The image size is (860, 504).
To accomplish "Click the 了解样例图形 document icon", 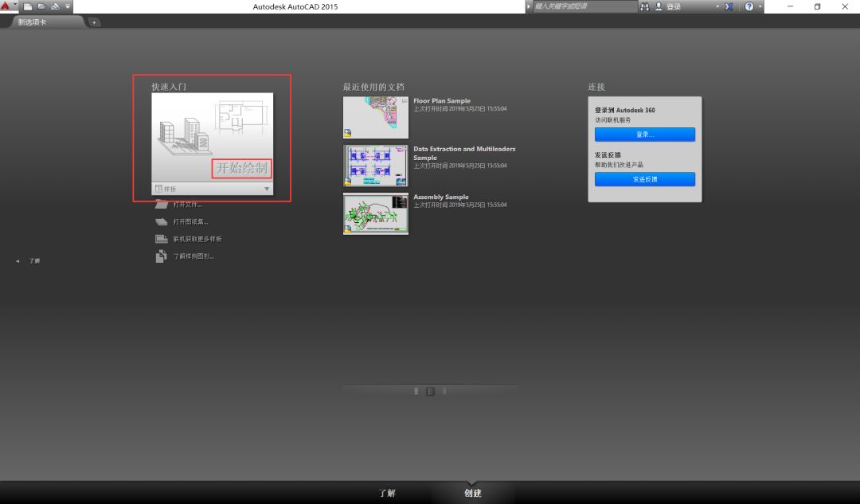I will (x=161, y=256).
